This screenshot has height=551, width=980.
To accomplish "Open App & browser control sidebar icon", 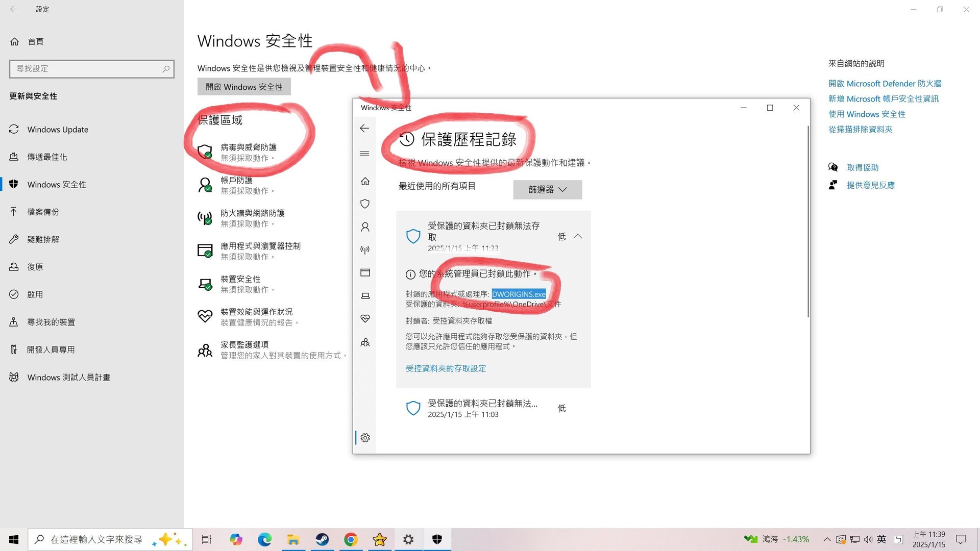I will pyautogui.click(x=365, y=272).
